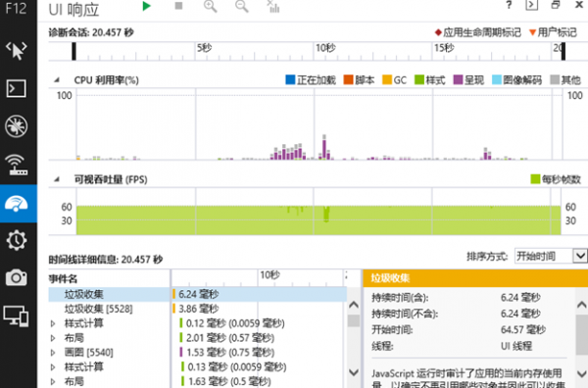588x388 pixels.
Task: Click the 其他 gray legend swatch
Action: [x=555, y=79]
